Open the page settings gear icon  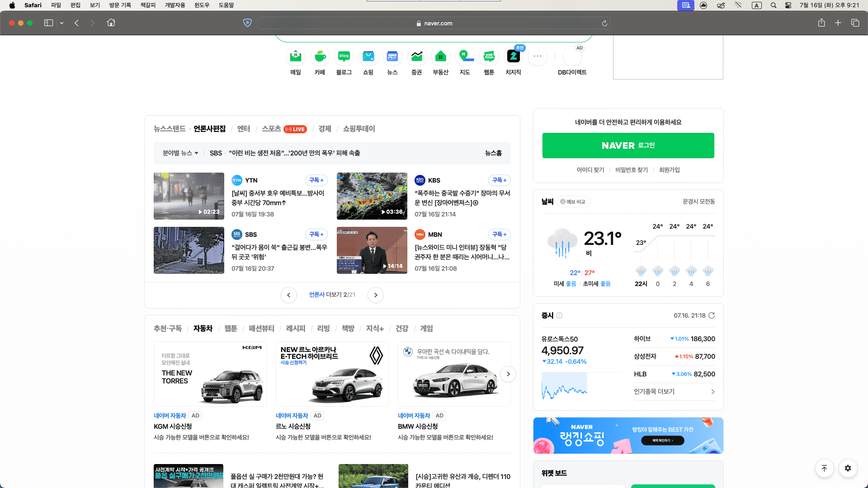(x=848, y=468)
